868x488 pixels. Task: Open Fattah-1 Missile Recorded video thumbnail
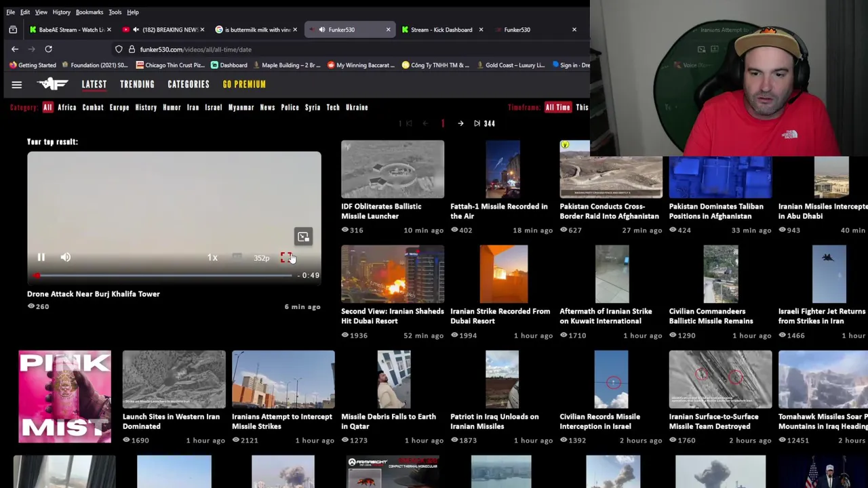tap(502, 169)
